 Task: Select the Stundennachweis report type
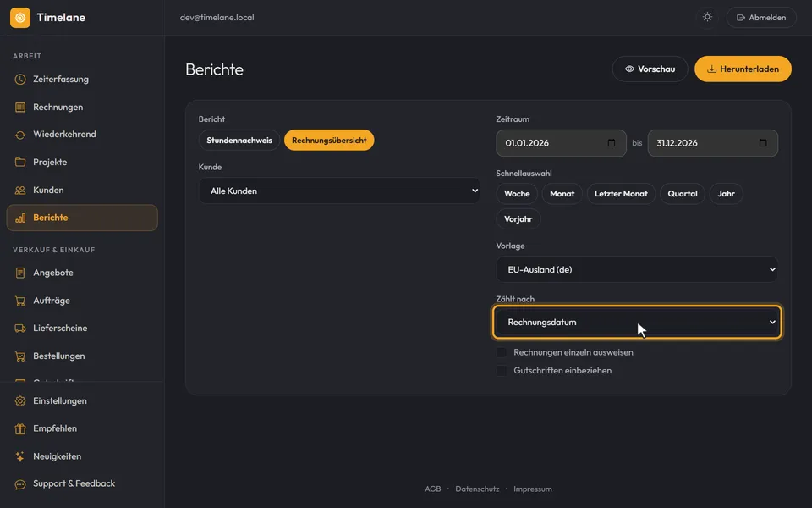(239, 140)
